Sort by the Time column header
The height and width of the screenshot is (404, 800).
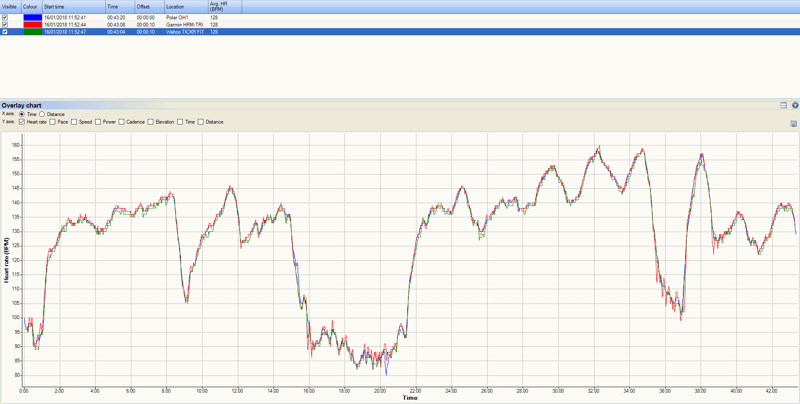click(120, 7)
